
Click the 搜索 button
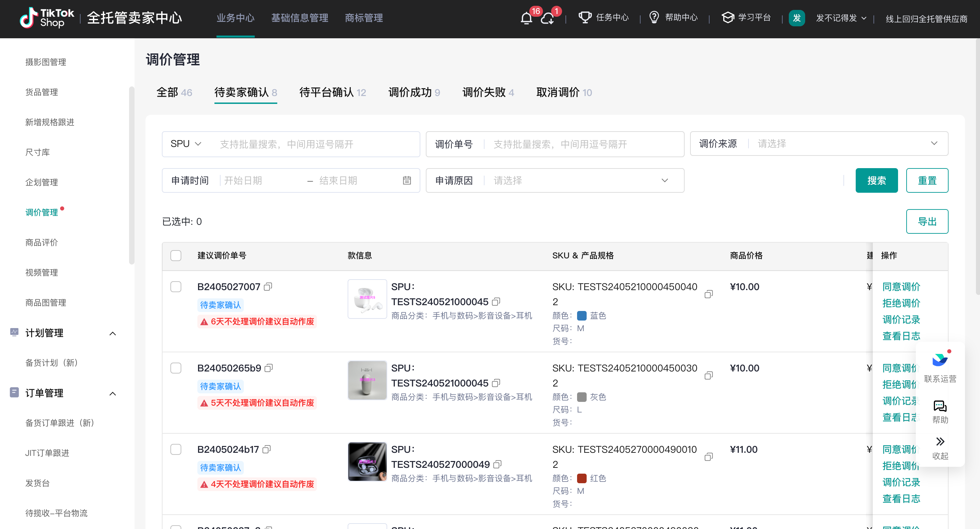pyautogui.click(x=877, y=180)
